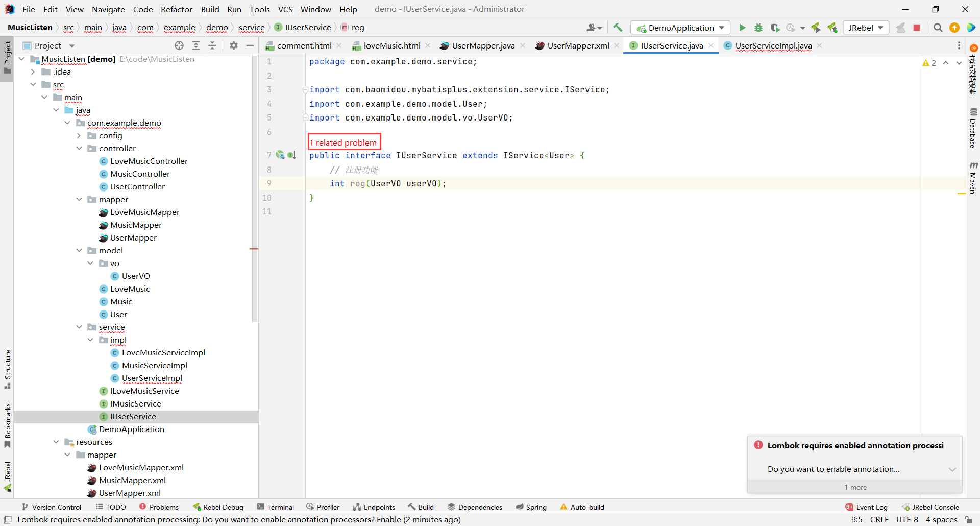
Task: Open the Refactor menu
Action: pyautogui.click(x=176, y=9)
